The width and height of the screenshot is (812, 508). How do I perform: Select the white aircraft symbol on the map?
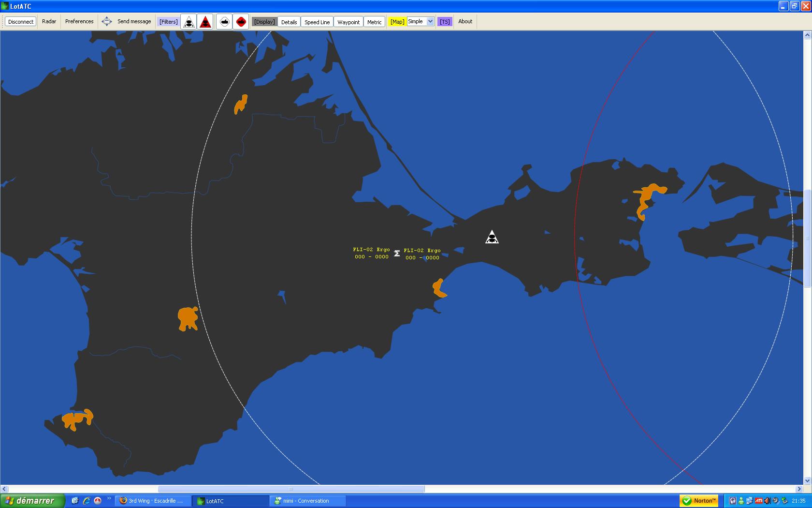[x=492, y=237]
